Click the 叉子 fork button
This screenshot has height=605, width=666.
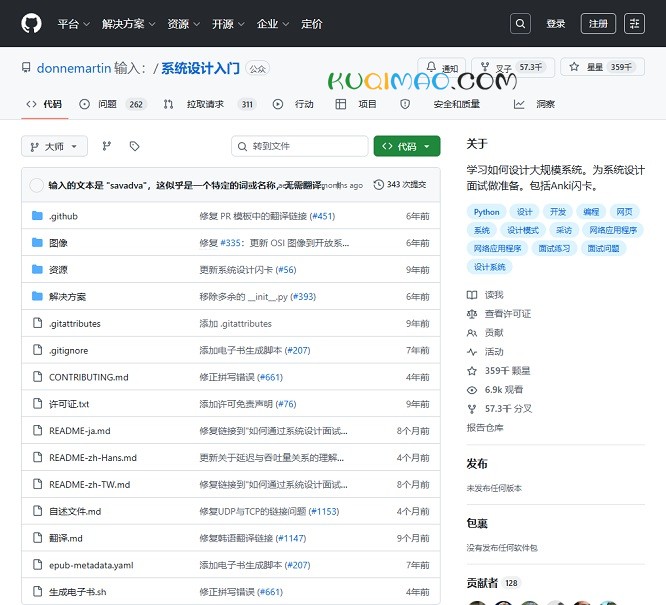[513, 67]
